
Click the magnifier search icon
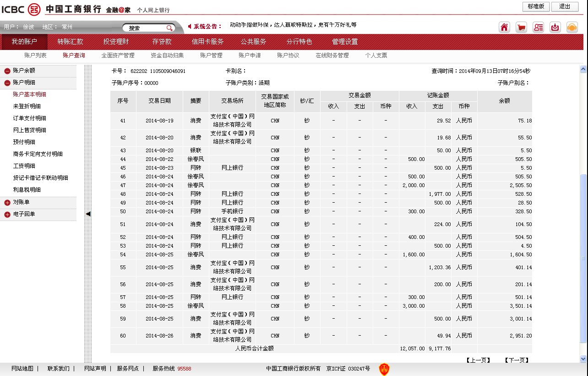(x=169, y=28)
